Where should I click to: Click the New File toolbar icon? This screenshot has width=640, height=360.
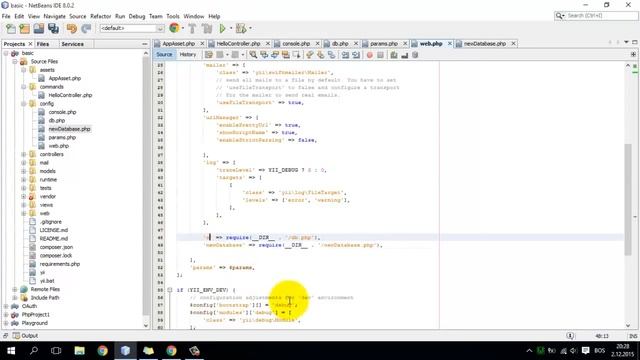pyautogui.click(x=11, y=28)
